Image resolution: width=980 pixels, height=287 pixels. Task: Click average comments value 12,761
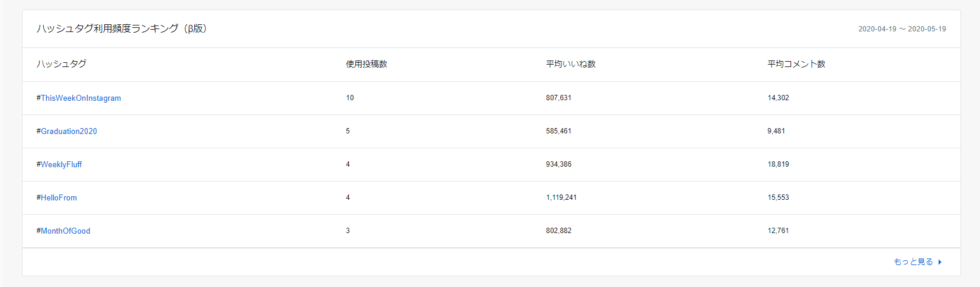778,231
